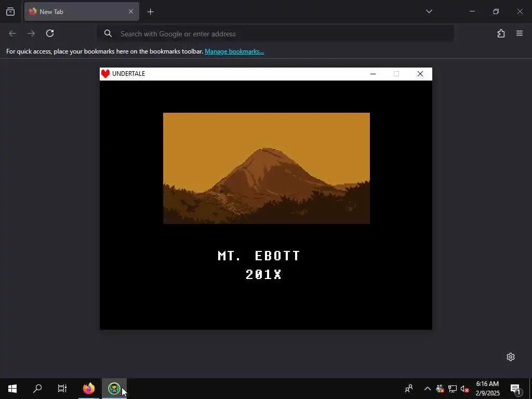Minimize the Firefox browser window
Viewport: 532px width, 399px height.
pyautogui.click(x=472, y=11)
